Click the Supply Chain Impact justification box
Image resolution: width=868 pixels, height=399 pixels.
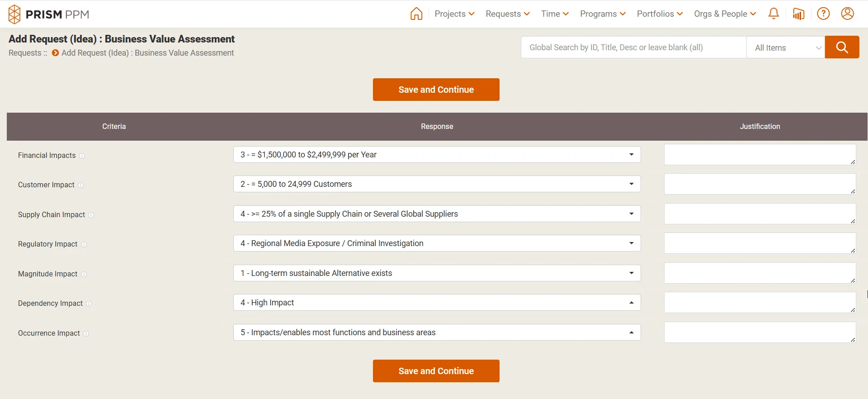click(760, 214)
